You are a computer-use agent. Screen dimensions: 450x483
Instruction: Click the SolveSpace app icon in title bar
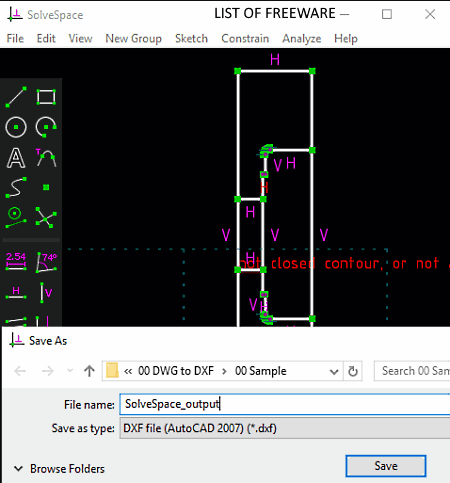point(15,14)
